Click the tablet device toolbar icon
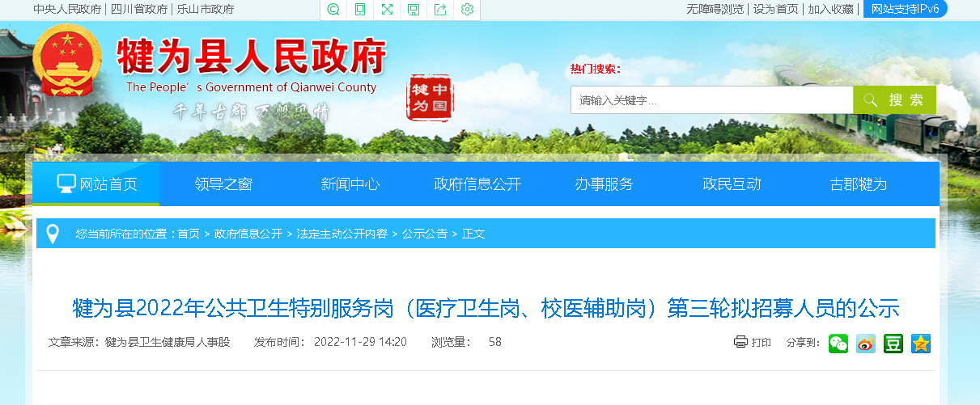The height and width of the screenshot is (405, 980). [x=360, y=10]
